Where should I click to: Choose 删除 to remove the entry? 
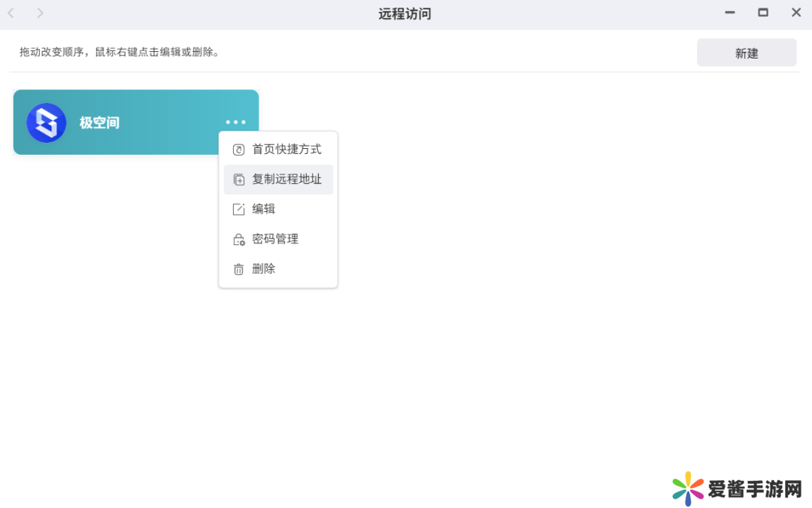pyautogui.click(x=264, y=269)
